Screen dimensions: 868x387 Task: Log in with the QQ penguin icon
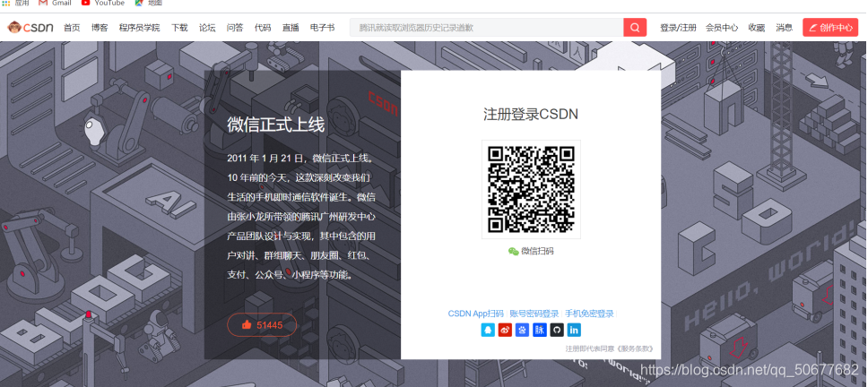pos(488,330)
